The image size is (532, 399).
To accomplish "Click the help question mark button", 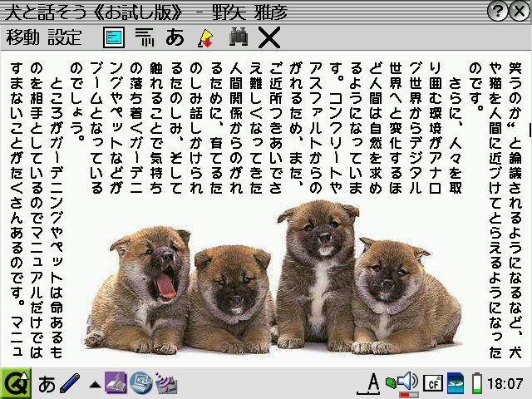I will (x=498, y=11).
